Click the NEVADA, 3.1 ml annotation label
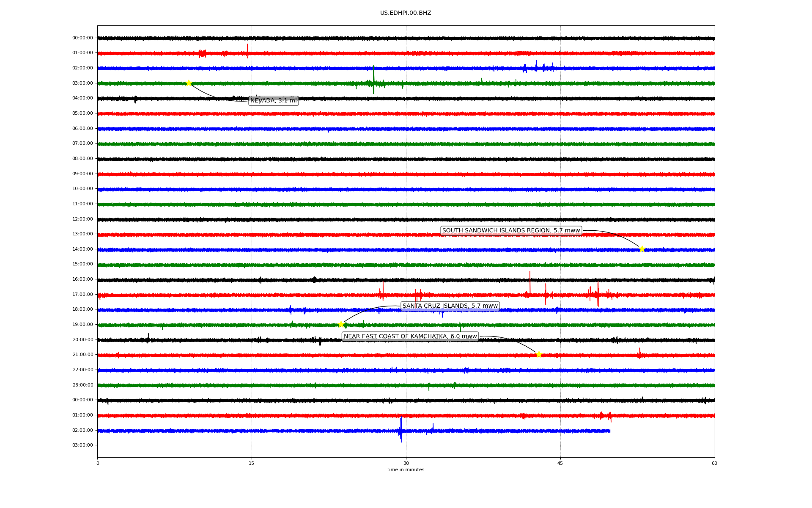Viewport: 812px width, 508px height. (x=273, y=101)
